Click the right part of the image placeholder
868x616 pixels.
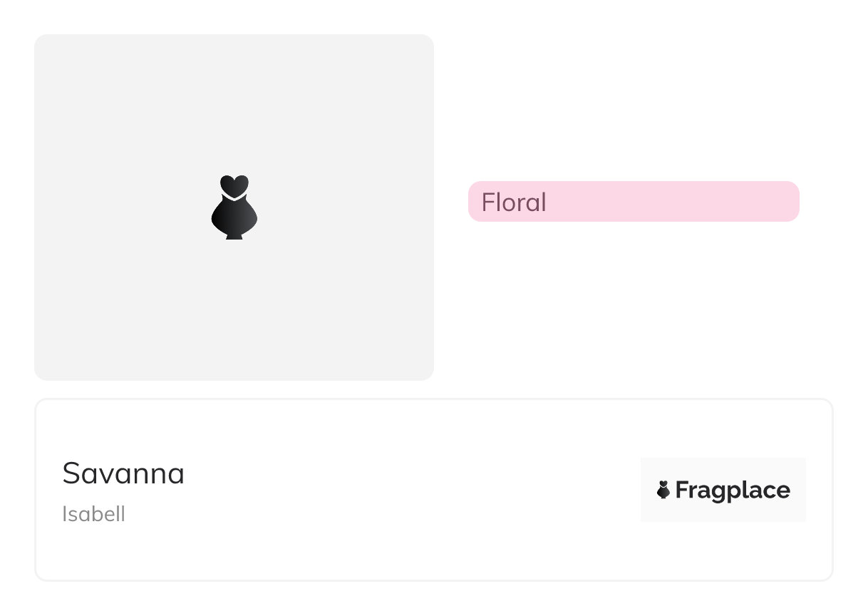[378, 207]
